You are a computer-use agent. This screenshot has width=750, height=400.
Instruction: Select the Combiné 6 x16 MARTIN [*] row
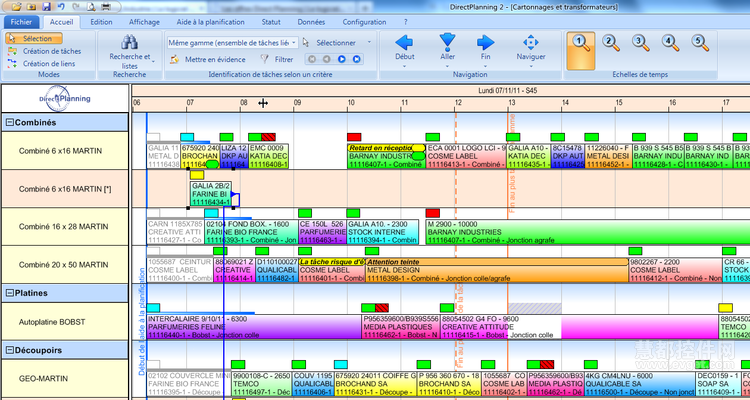[x=65, y=189]
